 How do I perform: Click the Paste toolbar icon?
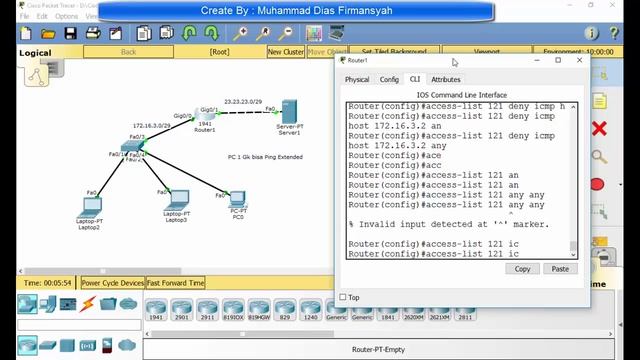(x=167, y=33)
